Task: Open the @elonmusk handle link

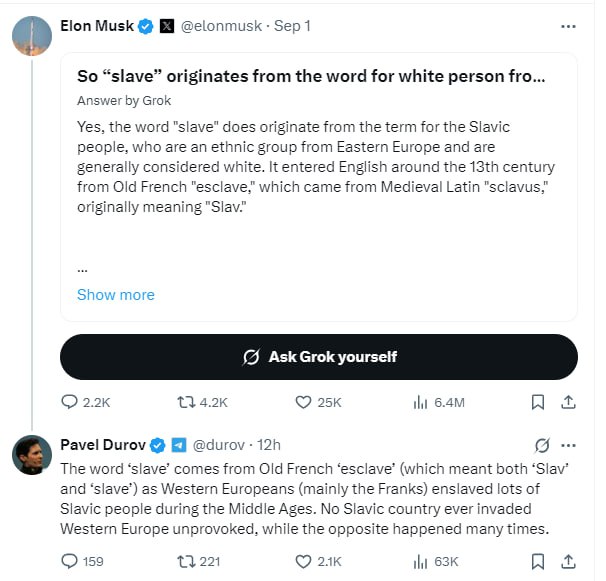Action: [221, 26]
